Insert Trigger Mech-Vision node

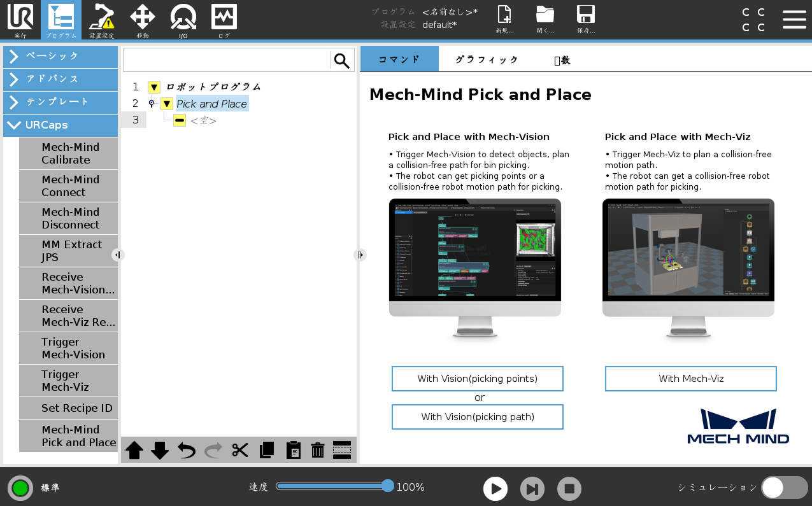click(x=68, y=348)
